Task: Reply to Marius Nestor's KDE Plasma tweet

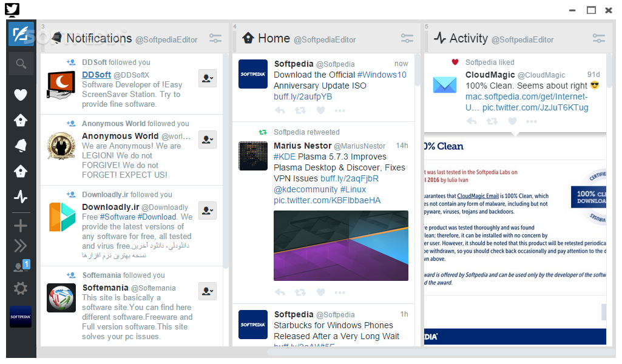Action: (x=280, y=292)
